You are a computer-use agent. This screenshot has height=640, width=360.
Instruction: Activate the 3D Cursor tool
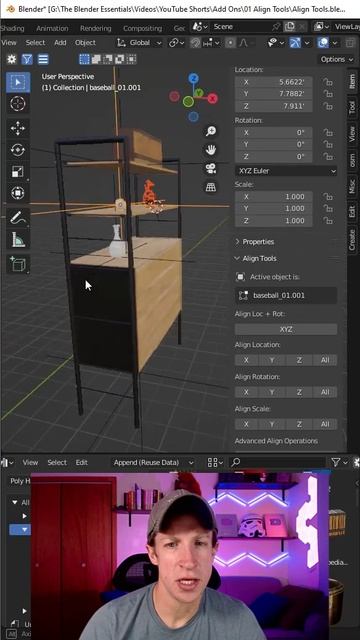pyautogui.click(x=18, y=104)
